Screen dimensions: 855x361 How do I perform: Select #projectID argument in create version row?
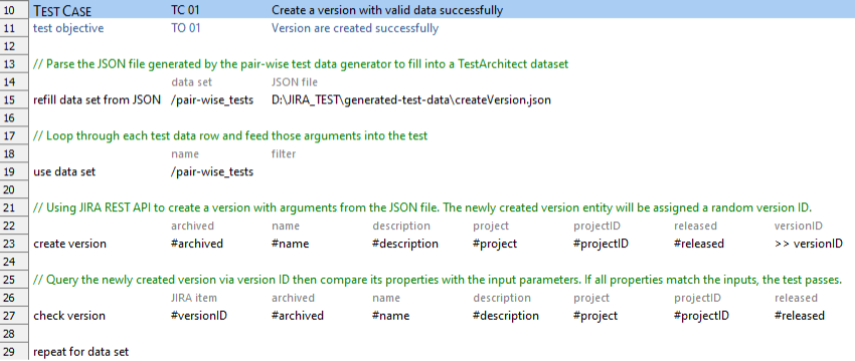(601, 244)
